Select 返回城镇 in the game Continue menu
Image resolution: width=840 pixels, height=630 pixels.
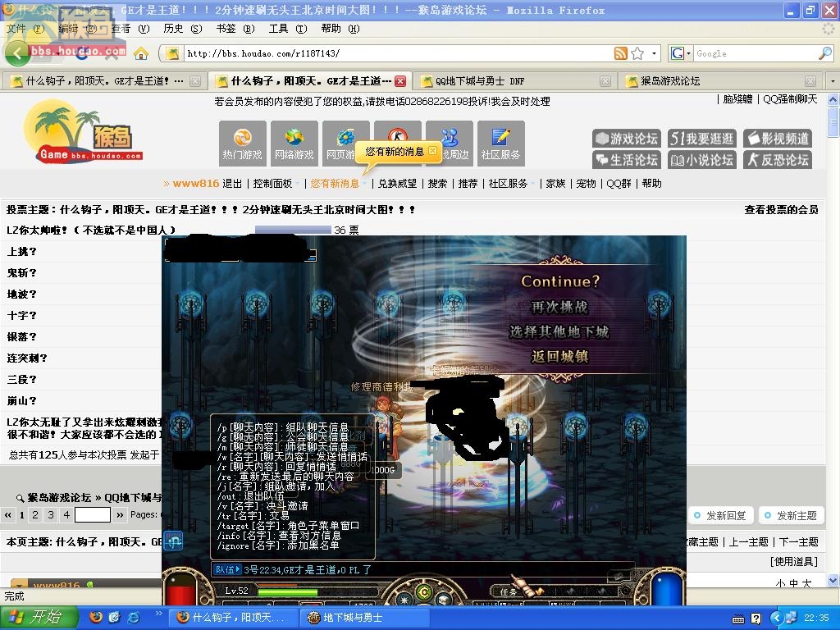559,357
